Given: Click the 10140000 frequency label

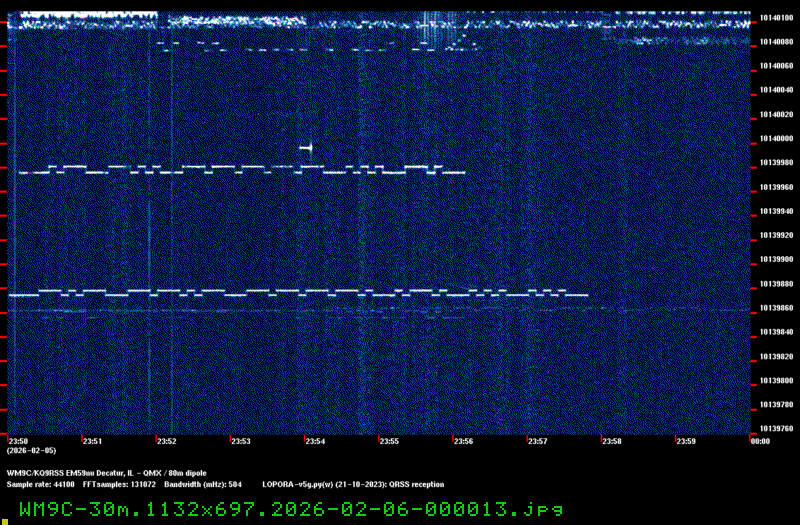Looking at the screenshot, I should (x=776, y=138).
